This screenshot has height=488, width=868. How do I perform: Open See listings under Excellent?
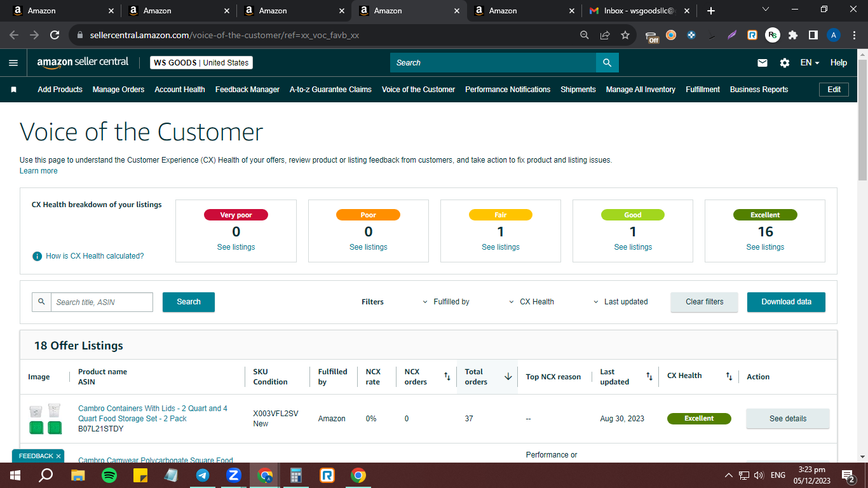coord(765,247)
